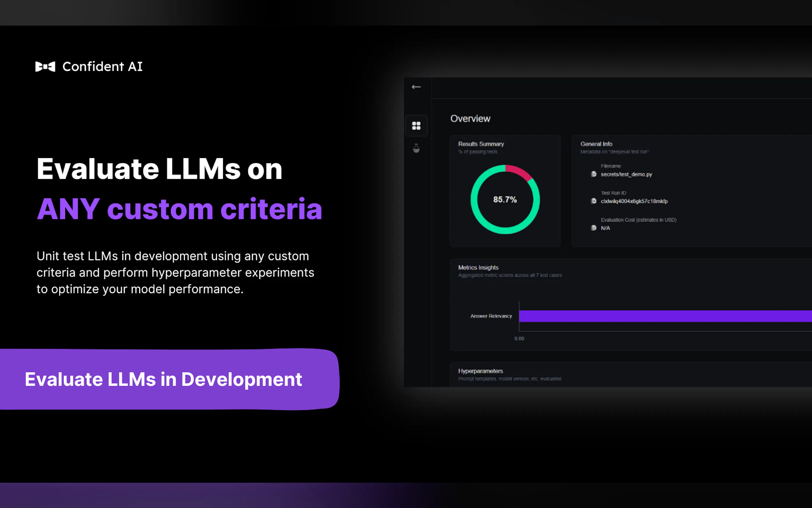Click the Confident AI brand name text
The height and width of the screenshot is (508, 812).
pos(102,67)
